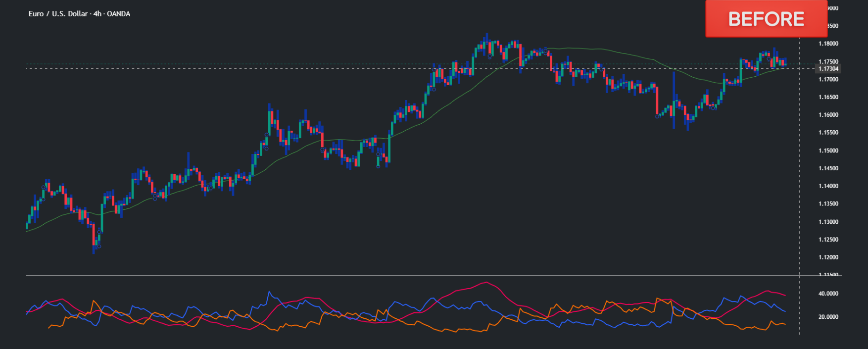Click the highest peak of the red indicator line
This screenshot has height=349, width=868.
click(x=486, y=283)
